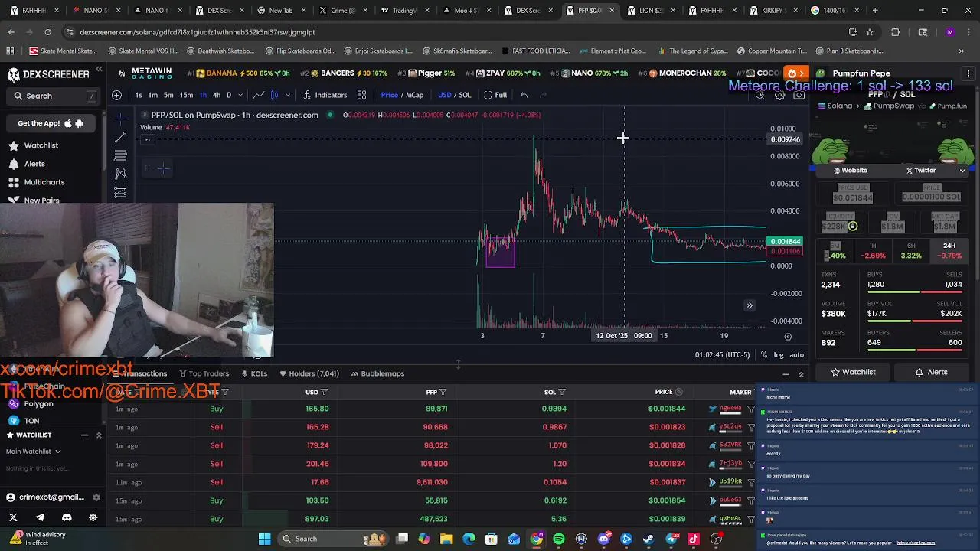Focus the DEX Screener search field

[54, 96]
